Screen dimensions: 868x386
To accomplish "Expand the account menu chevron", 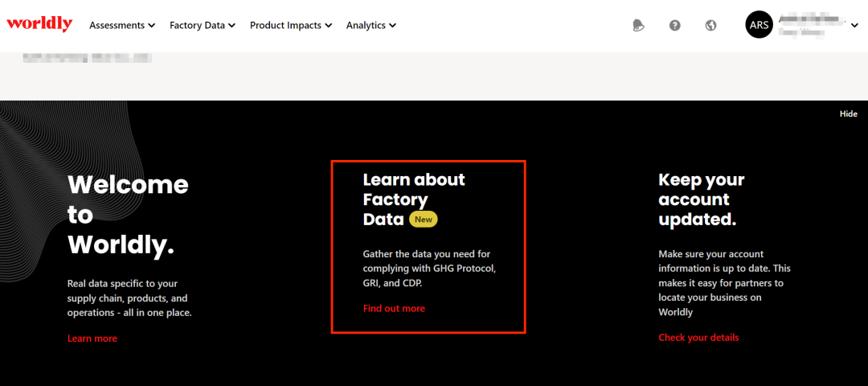I will 854,26.
